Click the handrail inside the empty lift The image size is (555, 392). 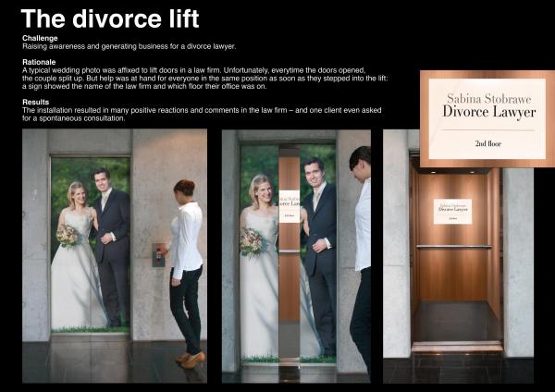(452, 246)
